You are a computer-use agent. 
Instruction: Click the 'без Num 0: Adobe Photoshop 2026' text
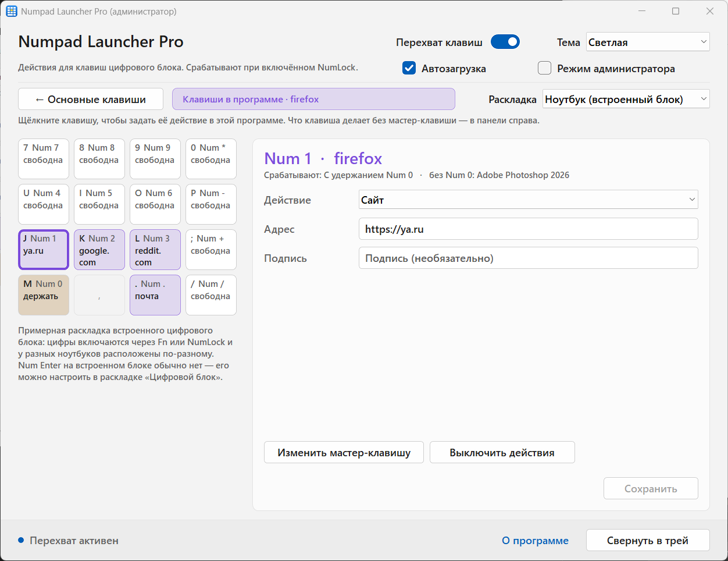[x=499, y=175]
